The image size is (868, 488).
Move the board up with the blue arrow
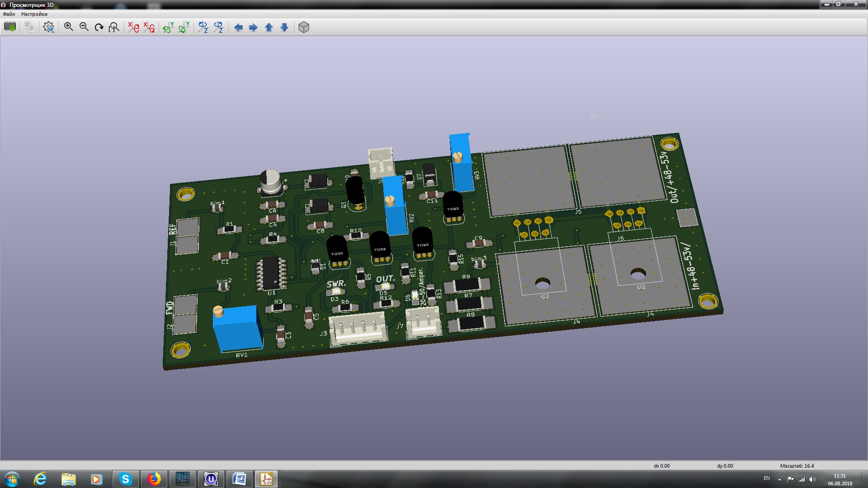[269, 28]
